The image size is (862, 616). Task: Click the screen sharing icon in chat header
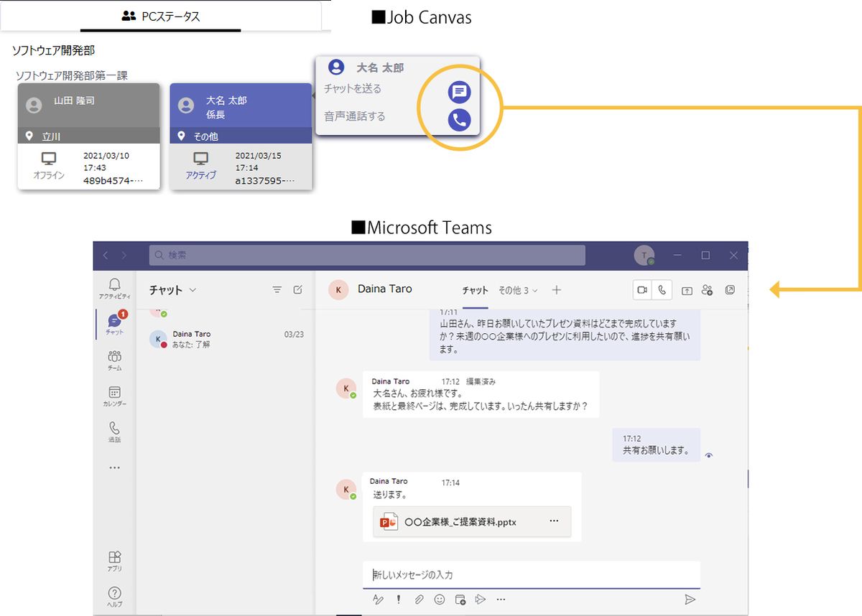(x=687, y=290)
